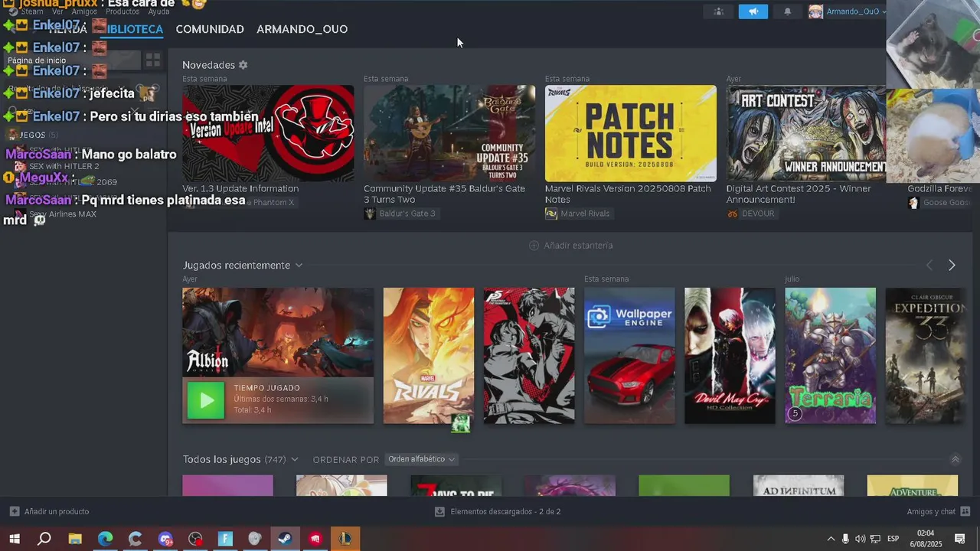Click Marvel Rivals Version 20250808 Patch Notes headline

point(628,194)
